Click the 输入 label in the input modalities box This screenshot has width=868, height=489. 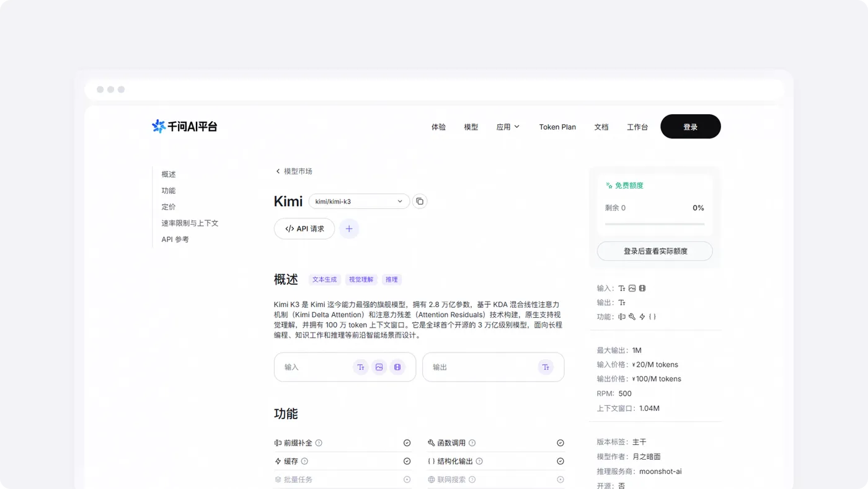click(291, 367)
